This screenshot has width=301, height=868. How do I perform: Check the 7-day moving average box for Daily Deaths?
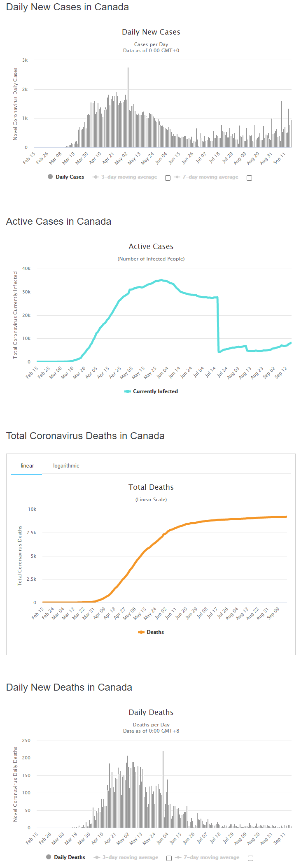pyautogui.click(x=250, y=858)
